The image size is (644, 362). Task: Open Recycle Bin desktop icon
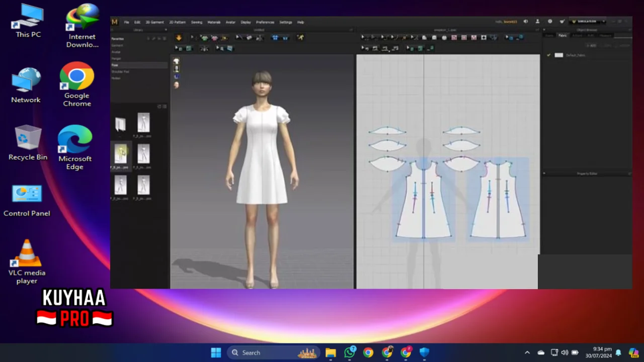[28, 143]
